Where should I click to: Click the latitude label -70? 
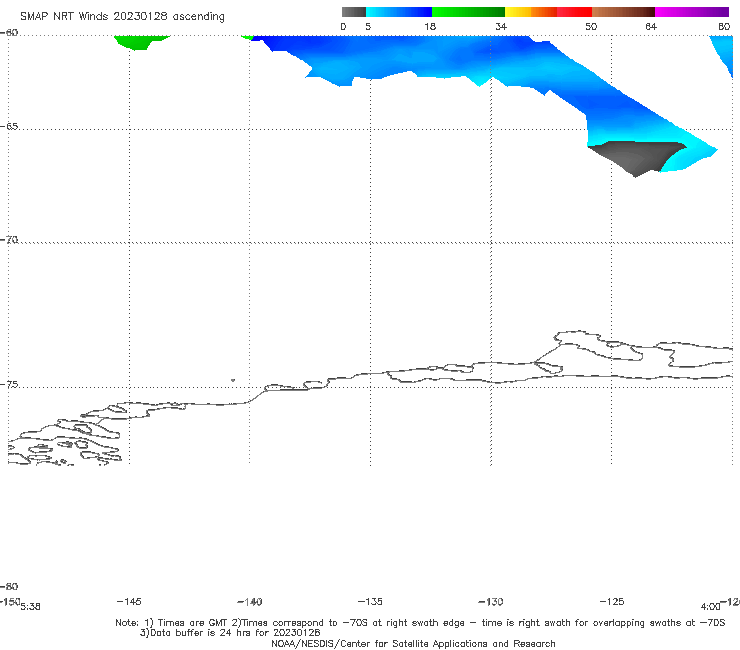click(x=9, y=240)
